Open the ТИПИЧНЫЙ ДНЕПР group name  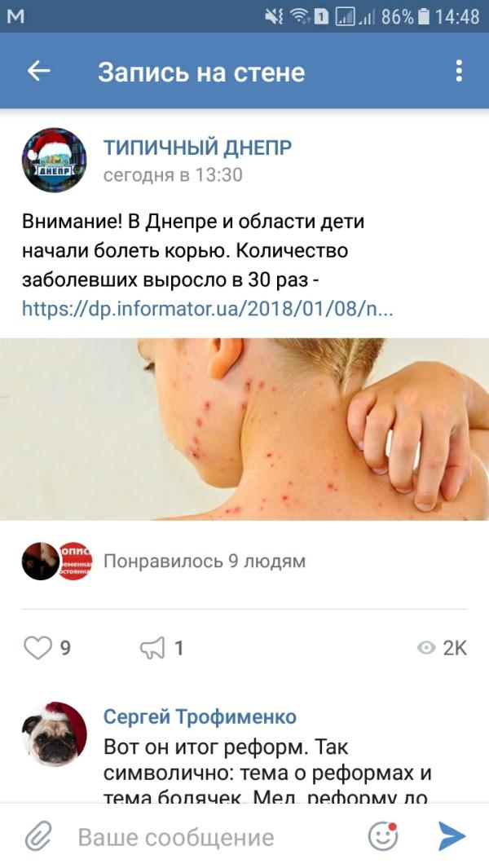[x=197, y=148]
